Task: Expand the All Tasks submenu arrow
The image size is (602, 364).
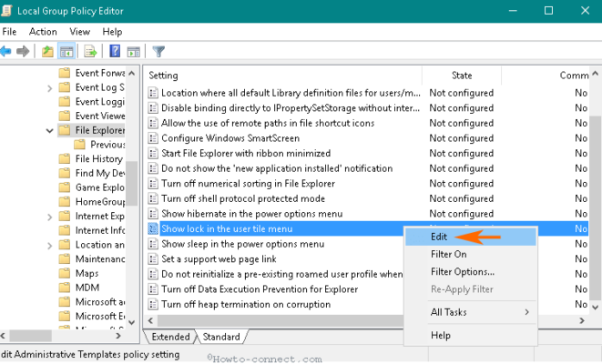Action: 526,312
